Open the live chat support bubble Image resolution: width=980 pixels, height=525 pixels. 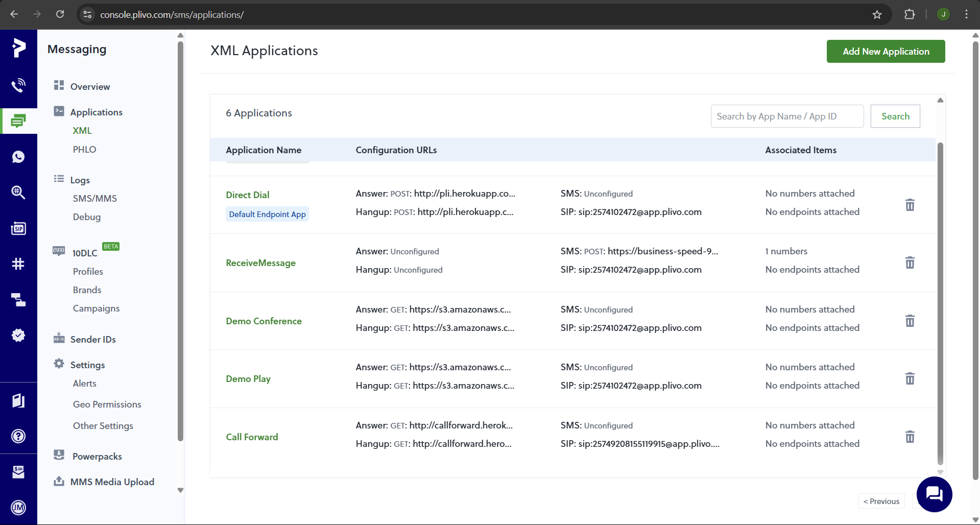coord(934,494)
